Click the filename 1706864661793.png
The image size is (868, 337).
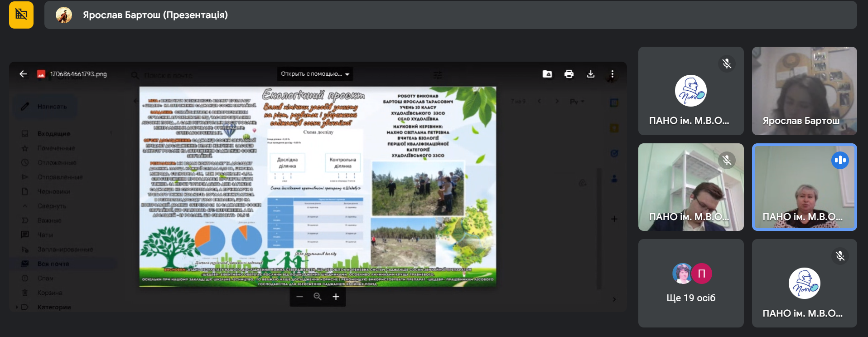tap(78, 74)
